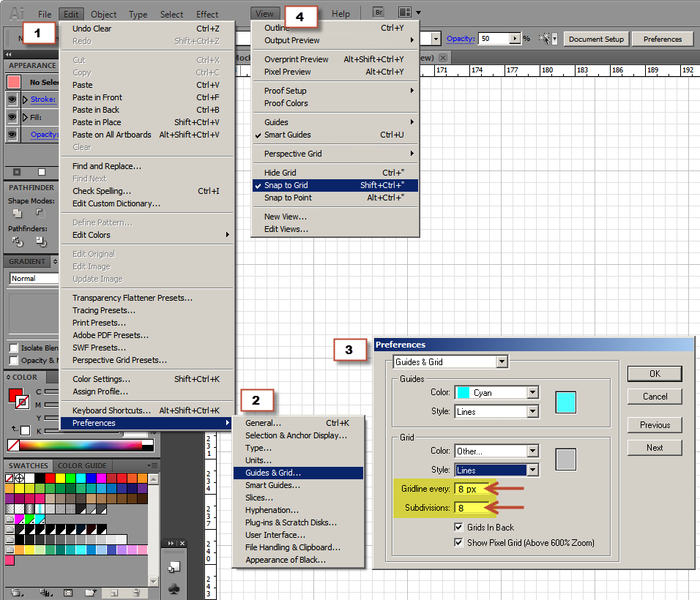Switch to the Color Guide tab

pyautogui.click(x=82, y=465)
